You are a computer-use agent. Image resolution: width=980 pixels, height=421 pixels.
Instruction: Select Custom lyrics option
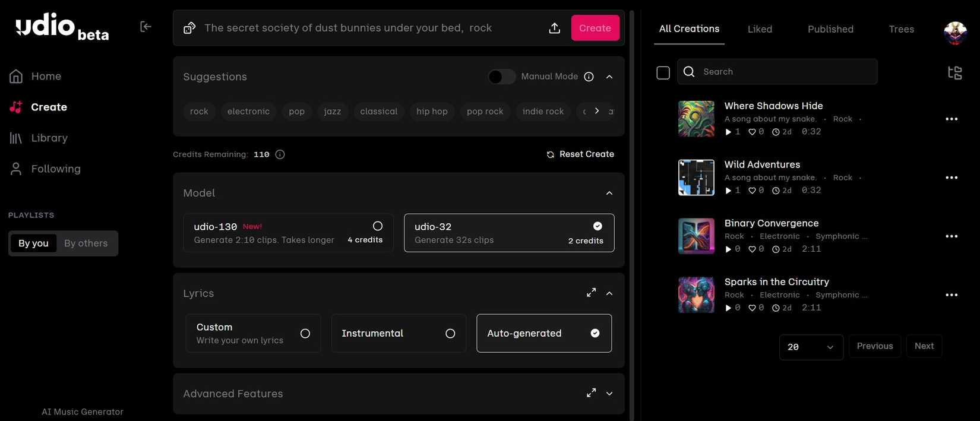(x=253, y=333)
